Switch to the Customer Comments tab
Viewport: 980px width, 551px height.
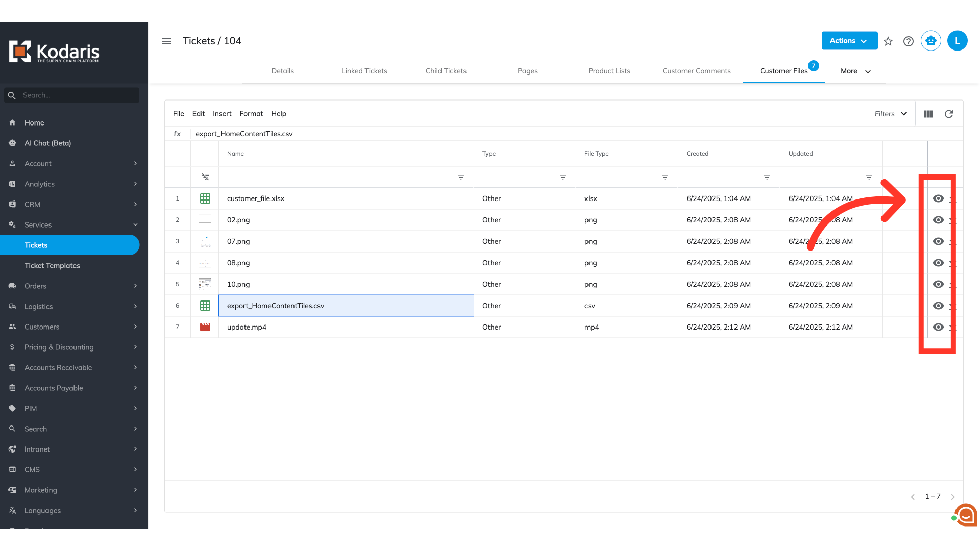[x=696, y=71]
